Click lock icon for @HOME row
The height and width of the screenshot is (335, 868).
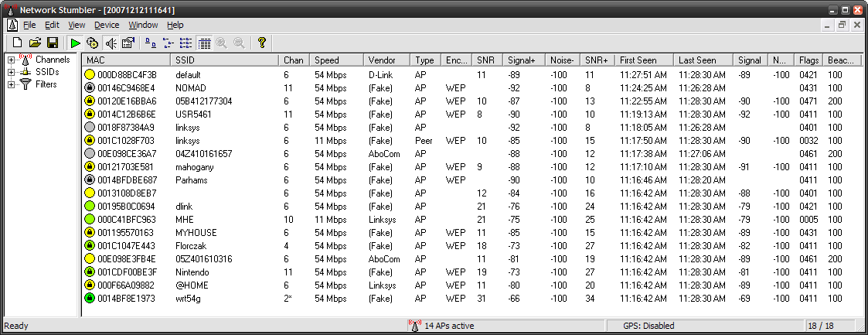tap(90, 285)
